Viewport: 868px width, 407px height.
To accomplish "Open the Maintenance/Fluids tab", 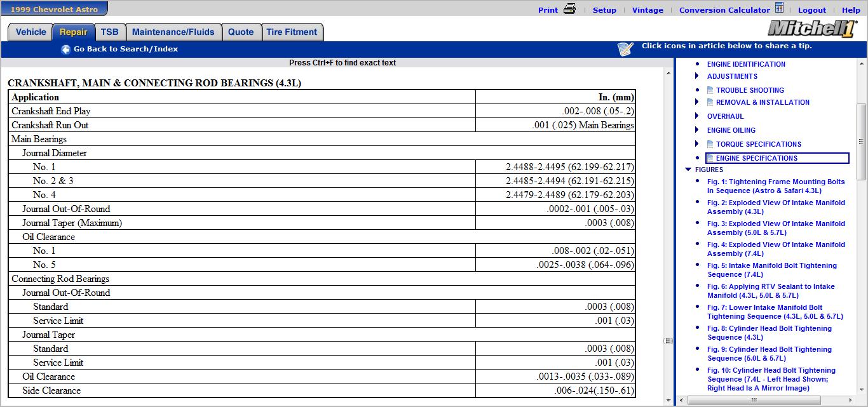I will [173, 32].
